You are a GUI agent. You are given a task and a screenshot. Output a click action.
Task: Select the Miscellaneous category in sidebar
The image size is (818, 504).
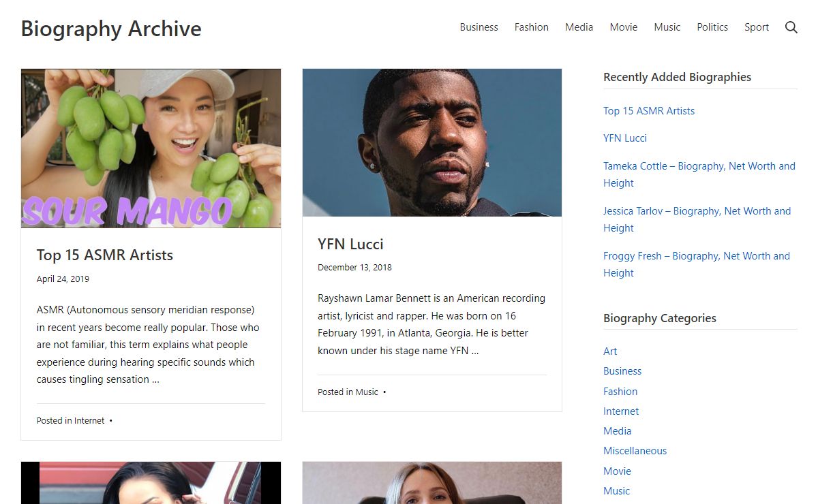(x=635, y=451)
